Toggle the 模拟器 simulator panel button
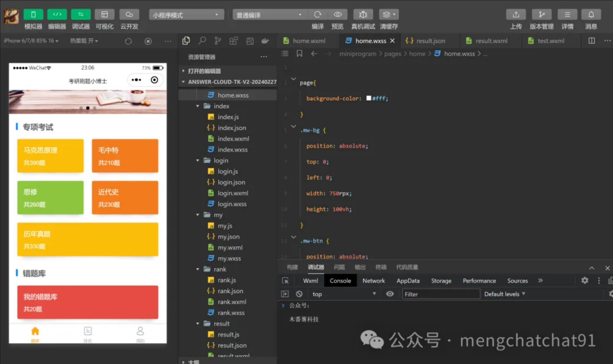Screen dimensions: 613x364 click(x=33, y=15)
